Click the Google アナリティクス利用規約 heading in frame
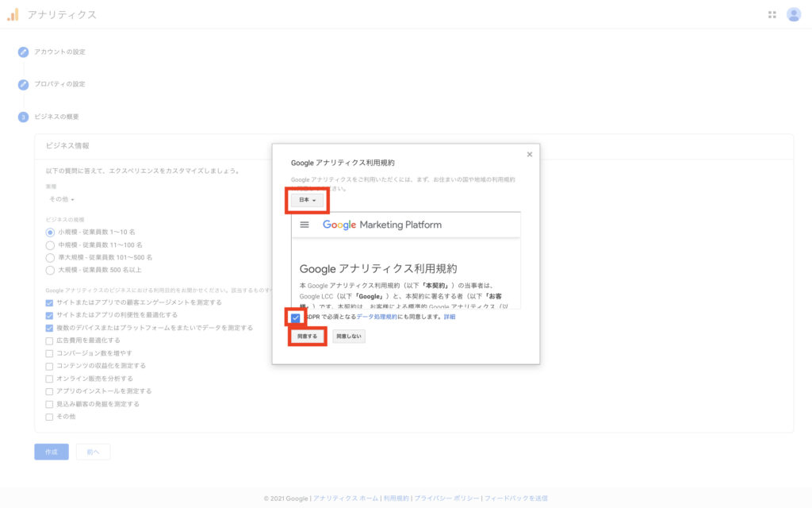The height and width of the screenshot is (508, 812). (x=378, y=268)
